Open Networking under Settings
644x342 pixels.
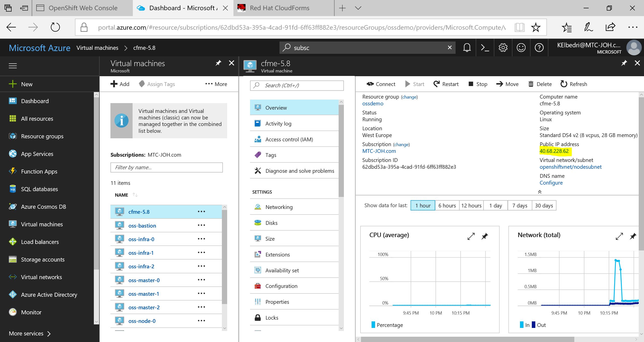pos(279,207)
